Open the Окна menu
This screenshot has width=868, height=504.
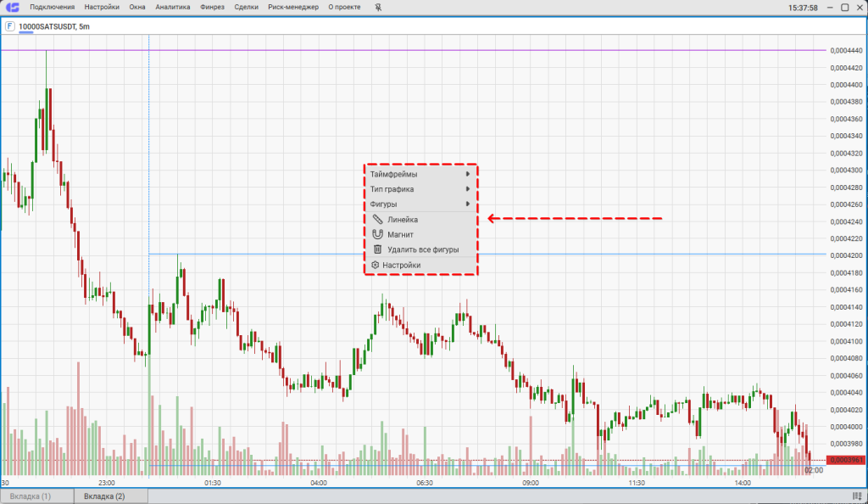(137, 7)
